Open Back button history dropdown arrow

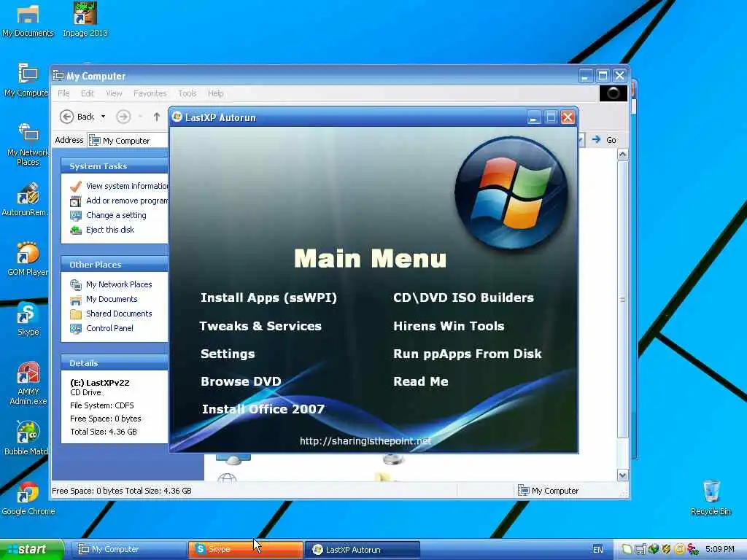[x=103, y=117]
